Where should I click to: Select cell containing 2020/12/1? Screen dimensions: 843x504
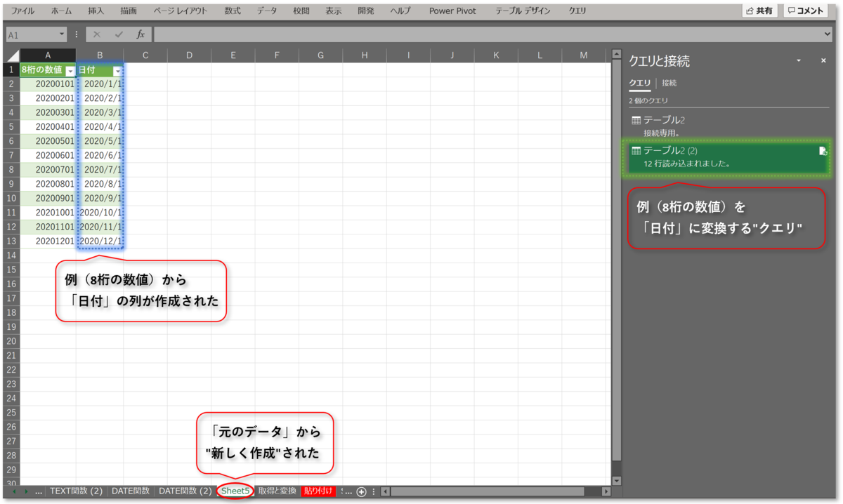click(100, 241)
